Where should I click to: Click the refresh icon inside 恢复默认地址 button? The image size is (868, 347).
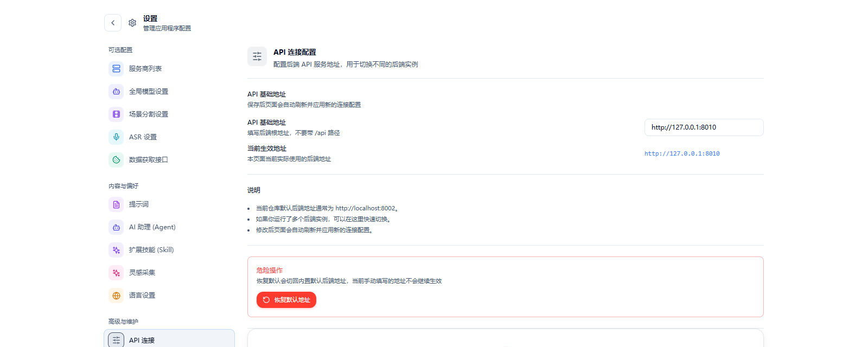266,300
